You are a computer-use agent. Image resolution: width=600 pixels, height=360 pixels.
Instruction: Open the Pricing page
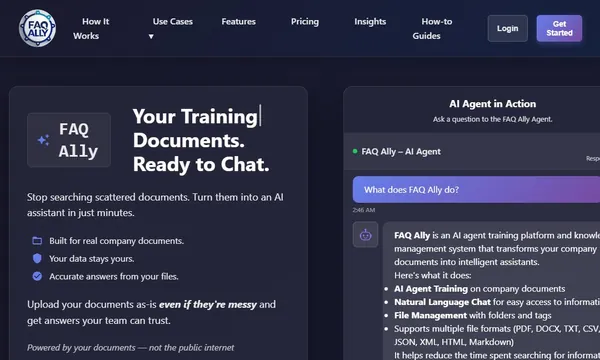(305, 22)
